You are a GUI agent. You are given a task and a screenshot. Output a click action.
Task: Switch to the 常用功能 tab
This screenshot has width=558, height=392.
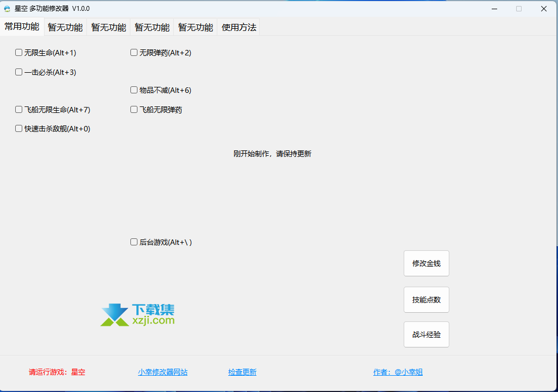tap(22, 27)
